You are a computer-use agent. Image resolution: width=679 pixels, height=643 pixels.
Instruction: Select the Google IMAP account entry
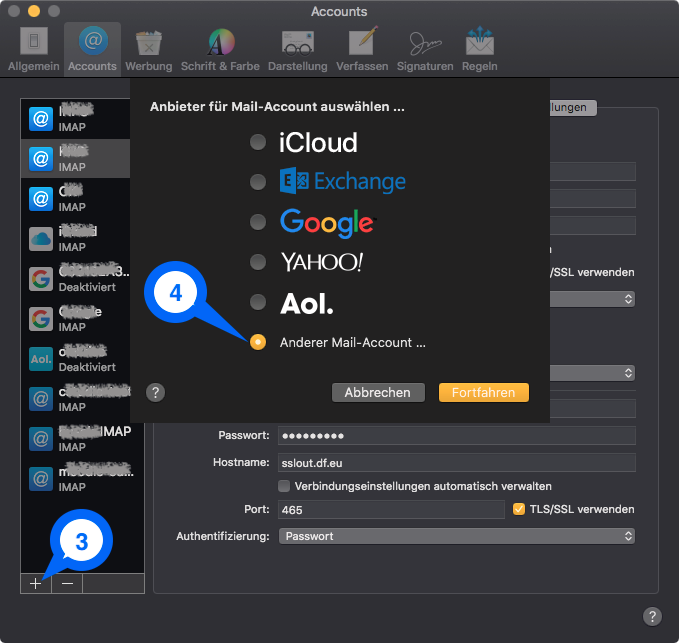point(75,319)
